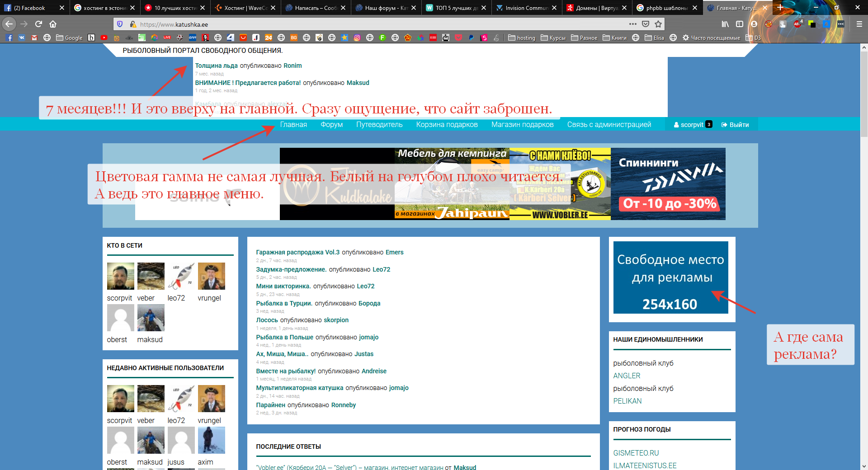Open a new browser tab
Image resolution: width=868 pixels, height=470 pixels.
(780, 8)
